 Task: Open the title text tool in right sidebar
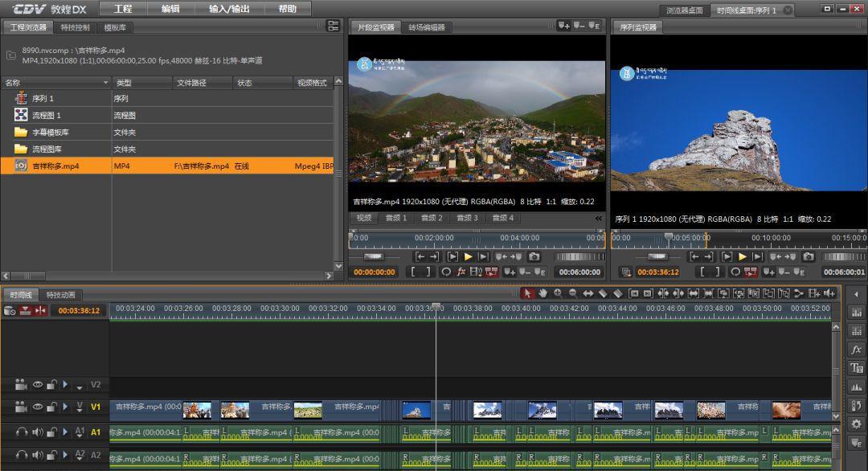(x=857, y=368)
